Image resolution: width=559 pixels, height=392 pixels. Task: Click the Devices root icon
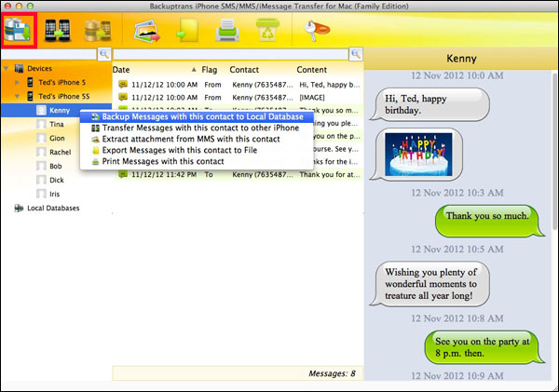coord(19,68)
